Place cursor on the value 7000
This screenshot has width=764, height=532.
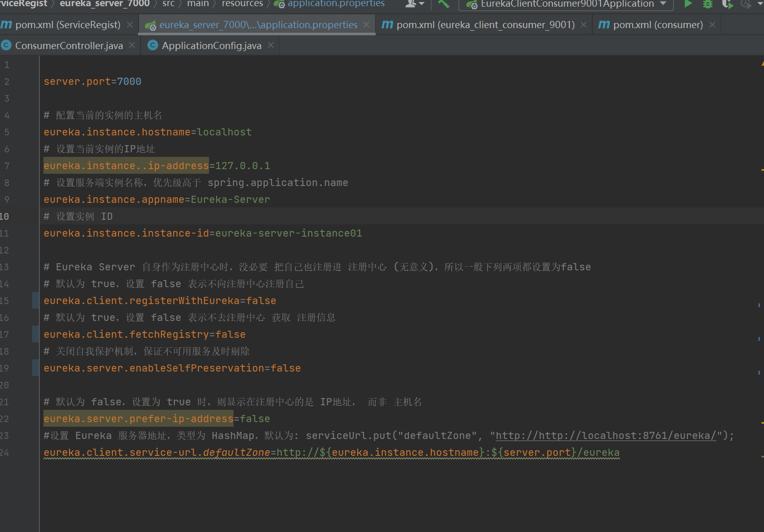(129, 82)
